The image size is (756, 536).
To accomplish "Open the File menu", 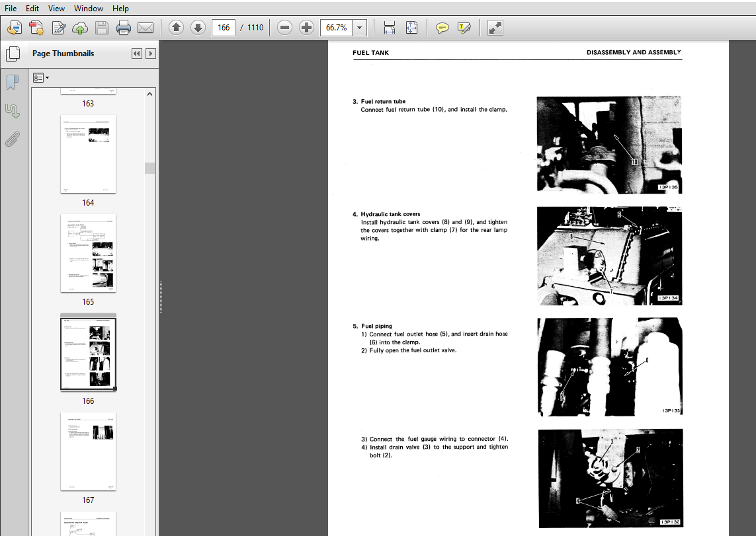I will 11,8.
